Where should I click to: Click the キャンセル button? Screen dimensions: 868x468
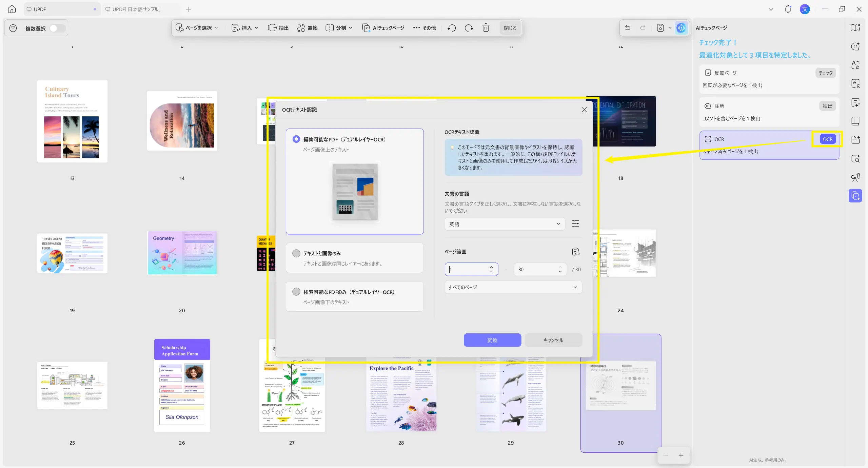click(553, 340)
